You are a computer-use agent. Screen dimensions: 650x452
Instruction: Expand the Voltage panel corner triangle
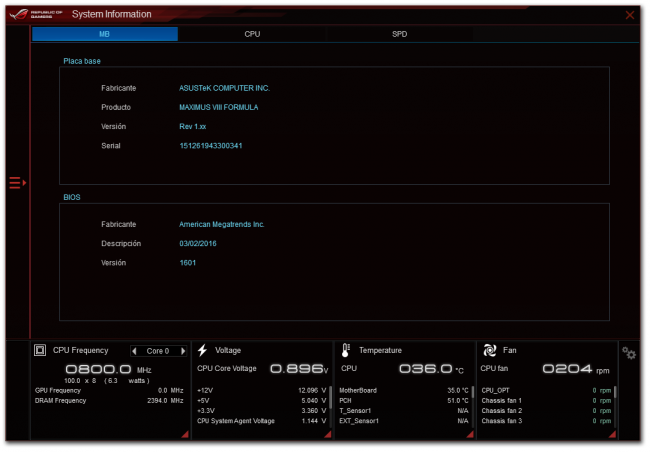click(x=325, y=435)
